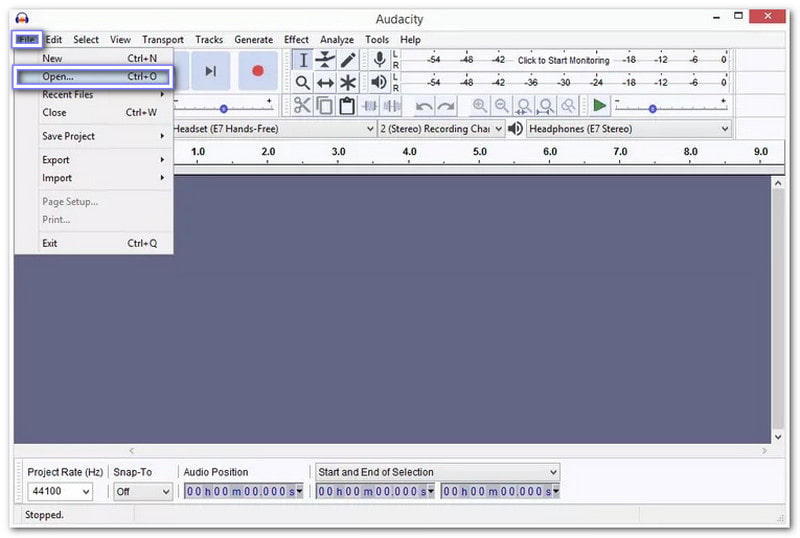Select the Zoom magnifier tool
This screenshot has height=538, width=800.
pyautogui.click(x=303, y=83)
